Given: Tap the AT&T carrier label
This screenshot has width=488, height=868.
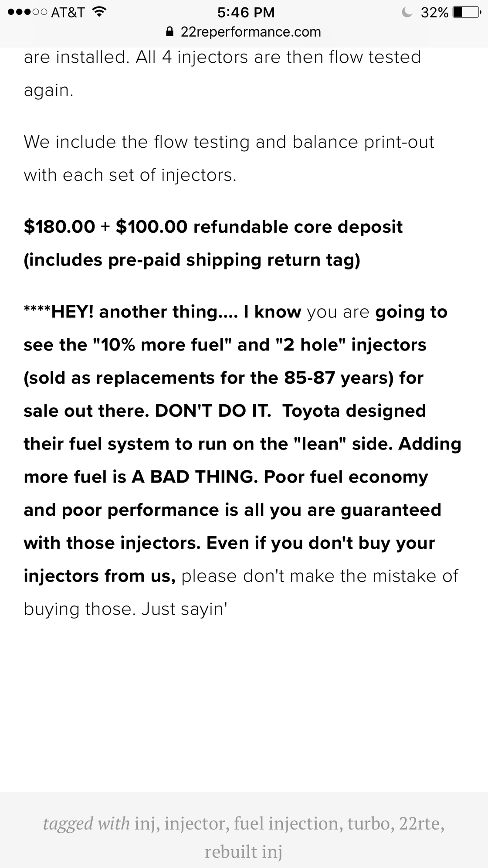Looking at the screenshot, I should point(68,12).
